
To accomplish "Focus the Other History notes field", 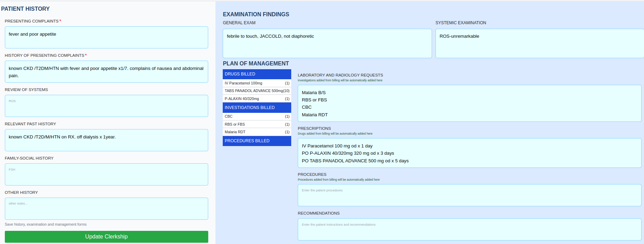I will 106,209.
